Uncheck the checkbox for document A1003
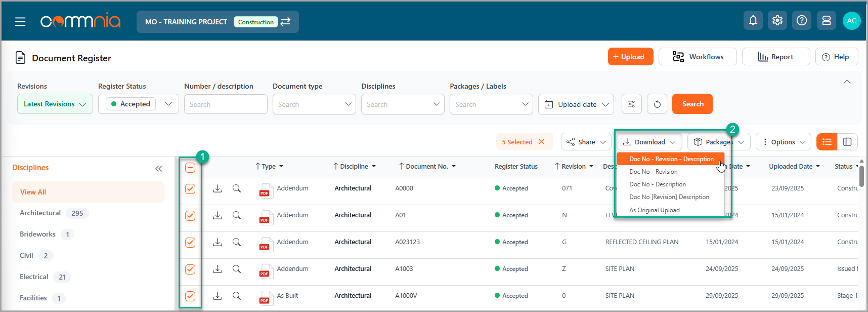868x312 pixels. [190, 269]
